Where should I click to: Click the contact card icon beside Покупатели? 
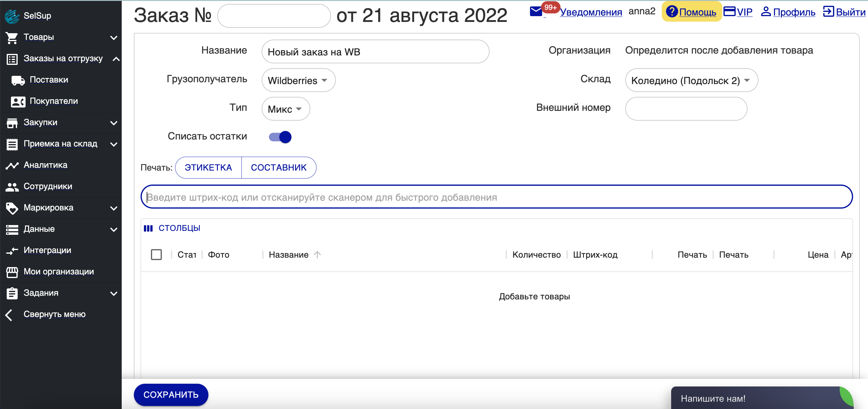coord(18,101)
